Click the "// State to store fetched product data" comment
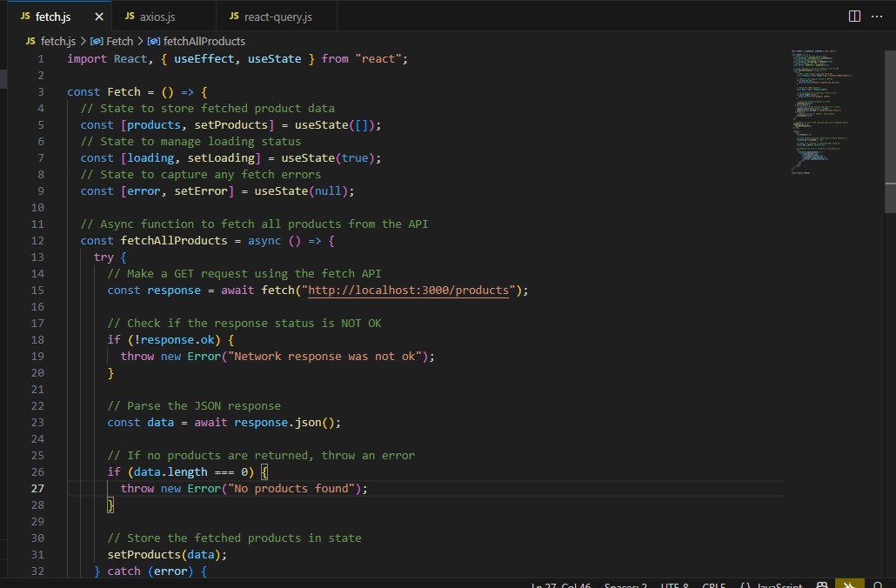The width and height of the screenshot is (896, 588). 207,109
